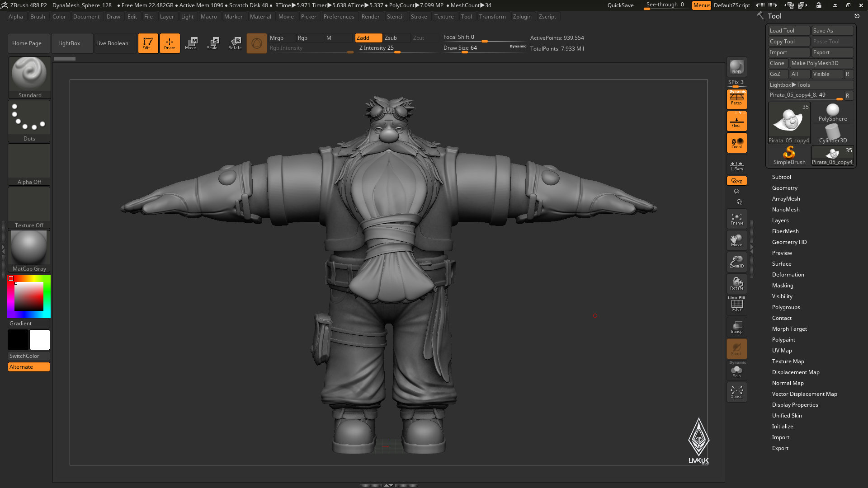Open the Alpha Off picker
The height and width of the screenshot is (488, 868).
point(29,164)
